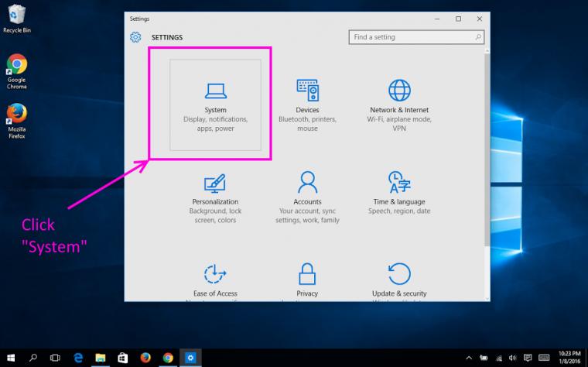Open File Explorer from the taskbar
Image resolution: width=588 pixels, height=367 pixels.
[x=100, y=358]
